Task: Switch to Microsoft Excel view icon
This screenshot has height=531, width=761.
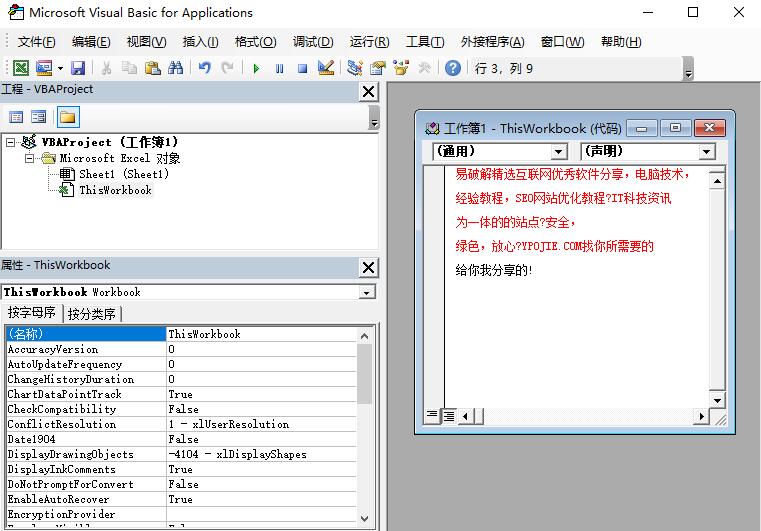Action: coord(21,68)
